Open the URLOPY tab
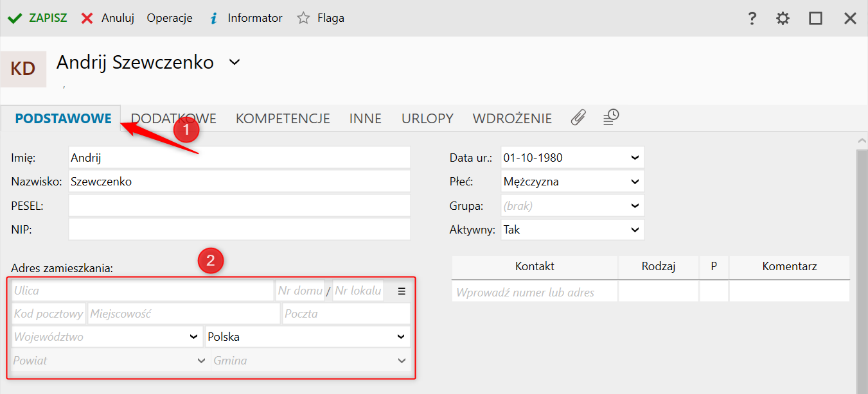 click(x=427, y=119)
